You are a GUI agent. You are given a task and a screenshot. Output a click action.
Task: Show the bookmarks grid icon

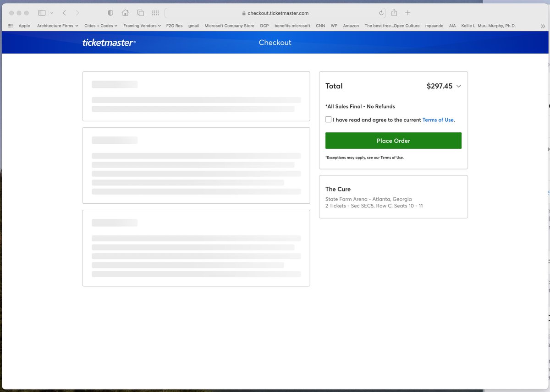tap(10, 26)
